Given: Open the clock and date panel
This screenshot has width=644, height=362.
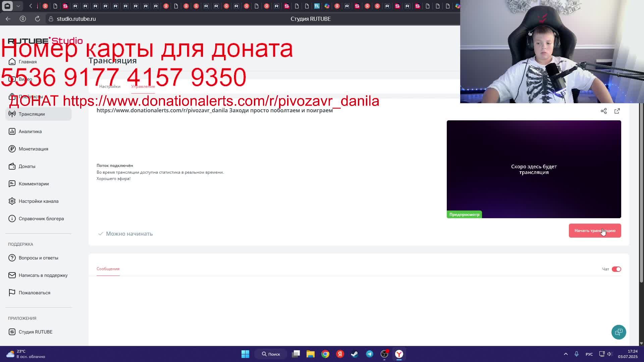Looking at the screenshot, I should click(x=628, y=354).
